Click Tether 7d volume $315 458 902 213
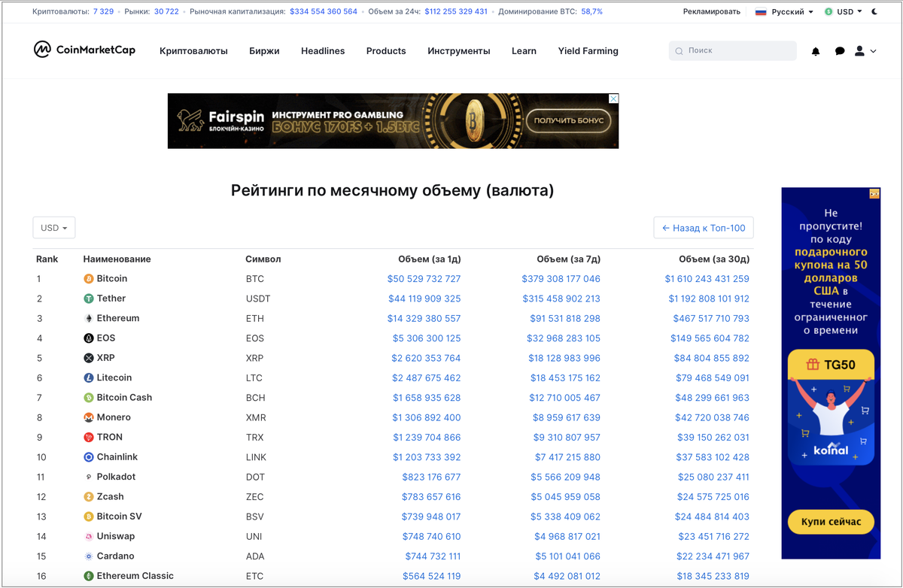This screenshot has height=588, width=903. (561, 299)
